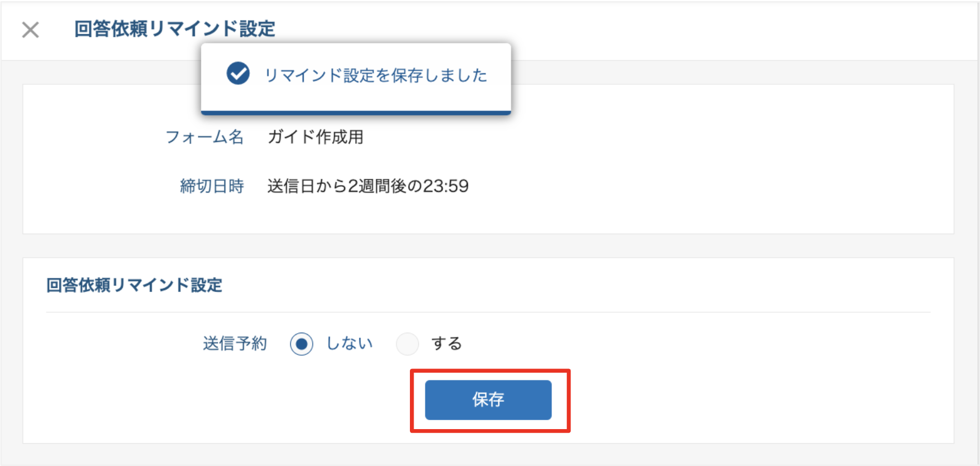This screenshot has width=980, height=466.
Task: Click the 'しない' option label text
Action: coord(349,344)
